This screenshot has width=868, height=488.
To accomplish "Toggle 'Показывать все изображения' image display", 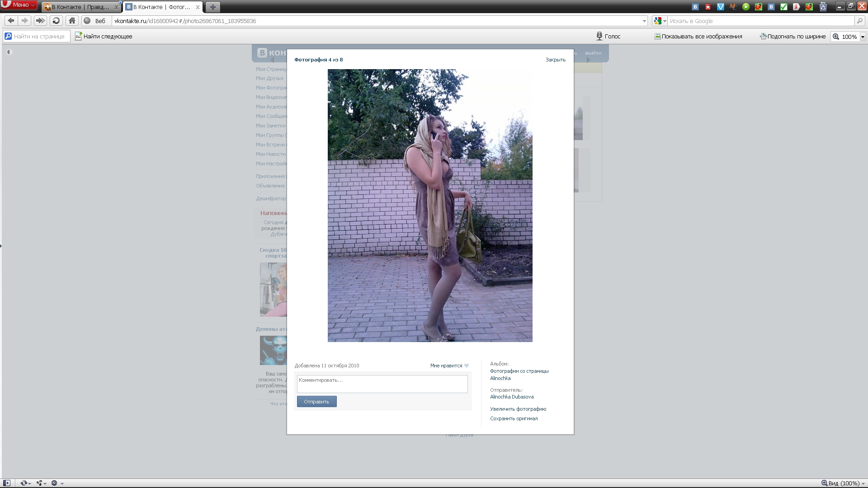I will point(698,37).
